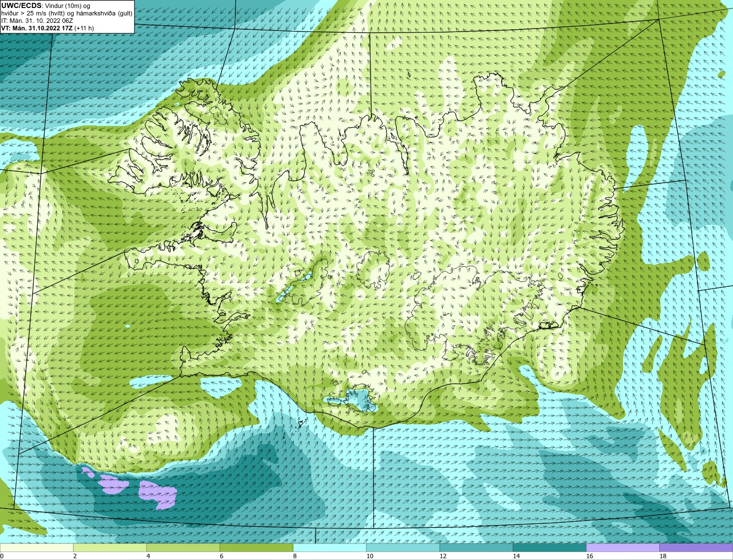Click the "14" label on the wind scale
The height and width of the screenshot is (560, 733).
[x=517, y=556]
